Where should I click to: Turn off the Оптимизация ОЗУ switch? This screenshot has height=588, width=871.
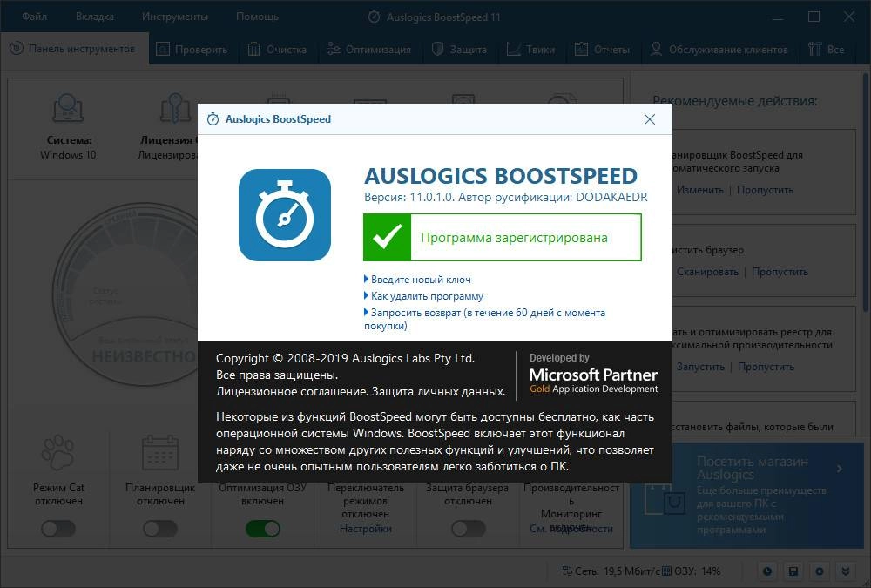point(263,529)
